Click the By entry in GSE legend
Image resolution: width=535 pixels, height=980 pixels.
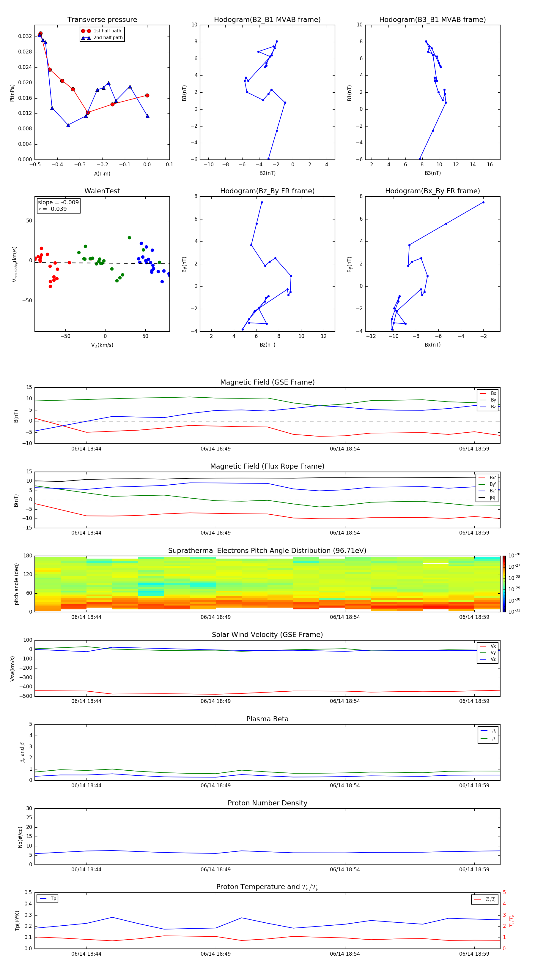[488, 400]
